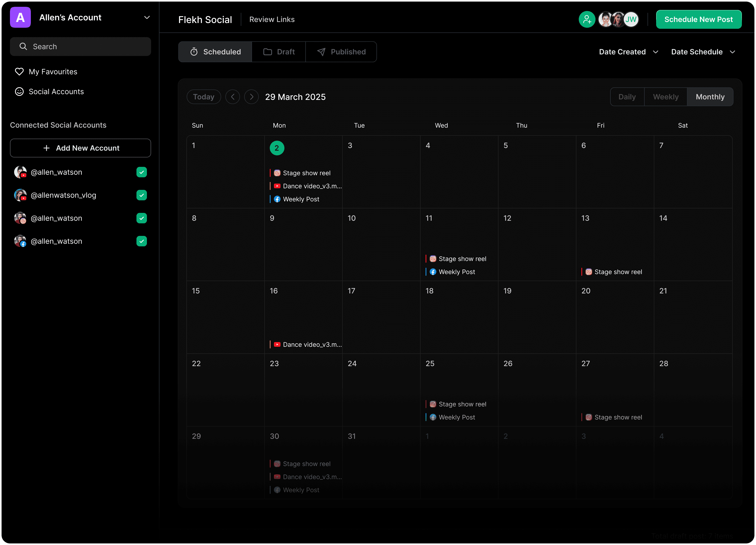Open the Date Schedule dropdown
The image size is (756, 545).
point(703,52)
